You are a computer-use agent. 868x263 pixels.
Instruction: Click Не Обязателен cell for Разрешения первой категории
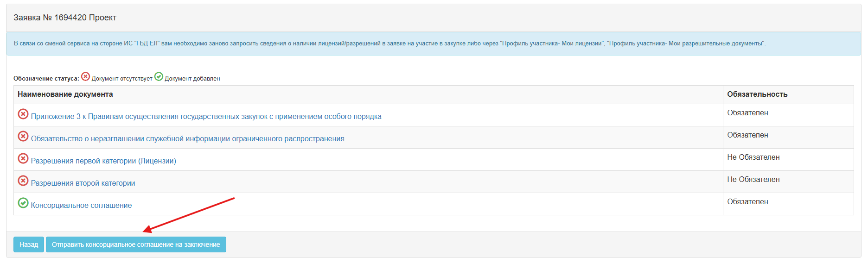click(753, 157)
